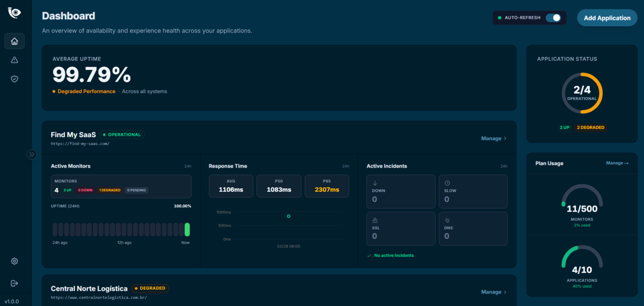Click the P95 2307ms card
This screenshot has height=306, width=644.
click(327, 186)
